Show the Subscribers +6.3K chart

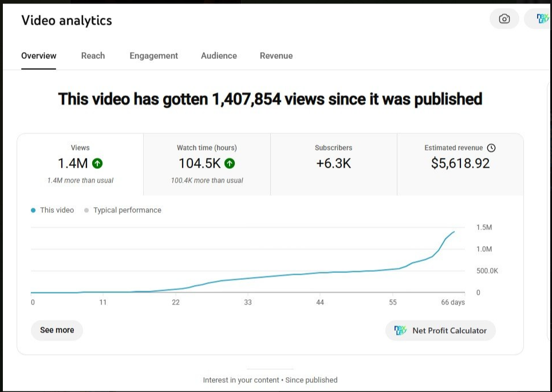click(333, 164)
